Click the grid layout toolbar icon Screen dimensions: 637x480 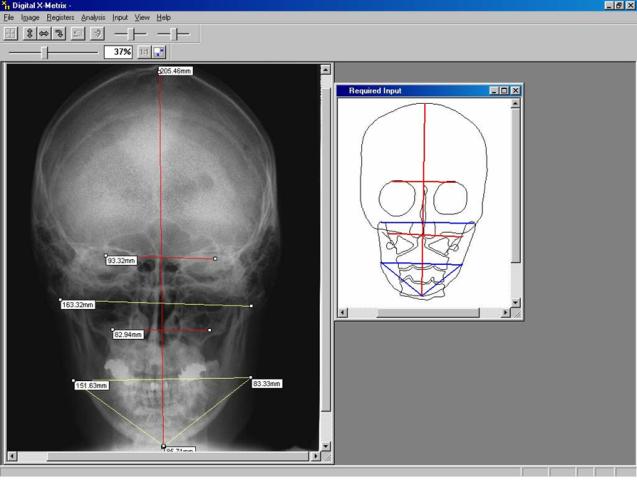pyautogui.click(x=11, y=34)
